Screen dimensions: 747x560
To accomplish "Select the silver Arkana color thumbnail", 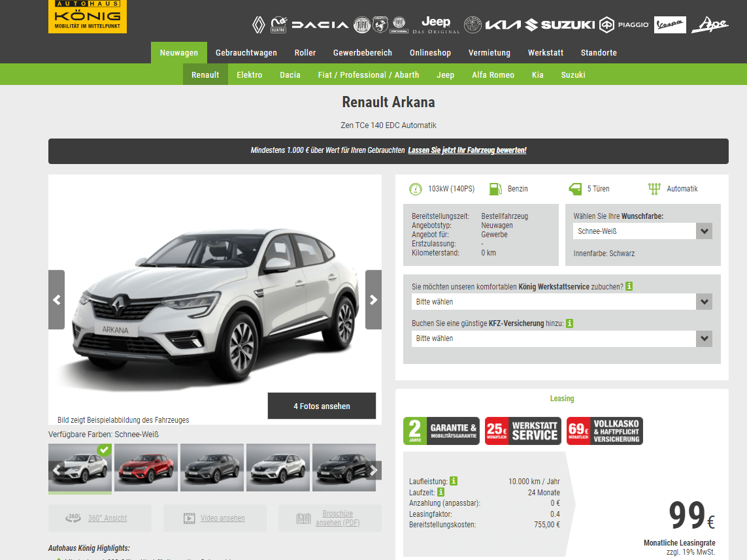I will click(x=278, y=468).
